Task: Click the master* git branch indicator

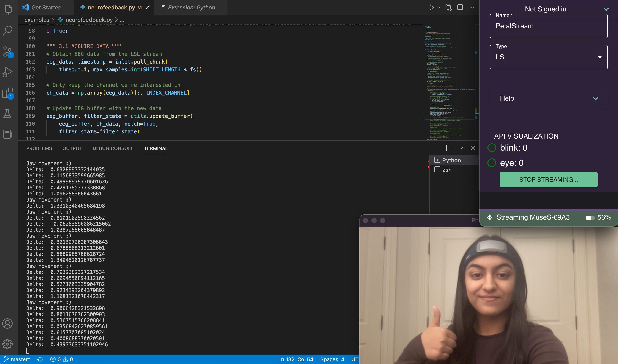Action: pos(17,359)
